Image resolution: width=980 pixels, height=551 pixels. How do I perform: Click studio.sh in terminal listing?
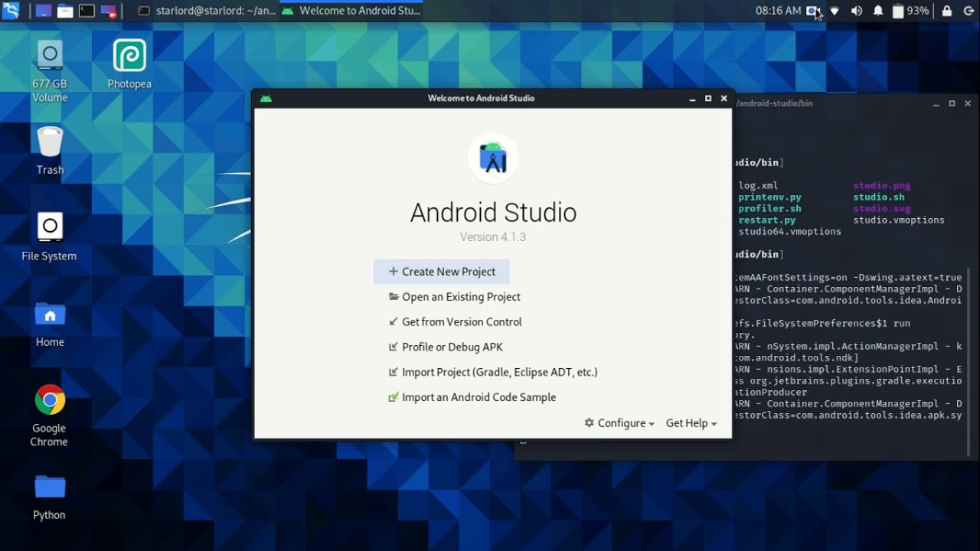coord(879,197)
